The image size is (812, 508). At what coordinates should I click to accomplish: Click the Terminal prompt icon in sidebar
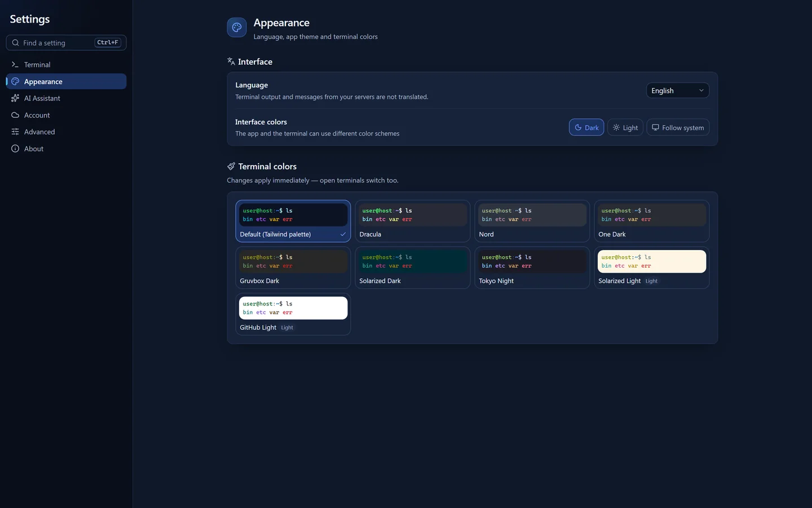tap(15, 65)
